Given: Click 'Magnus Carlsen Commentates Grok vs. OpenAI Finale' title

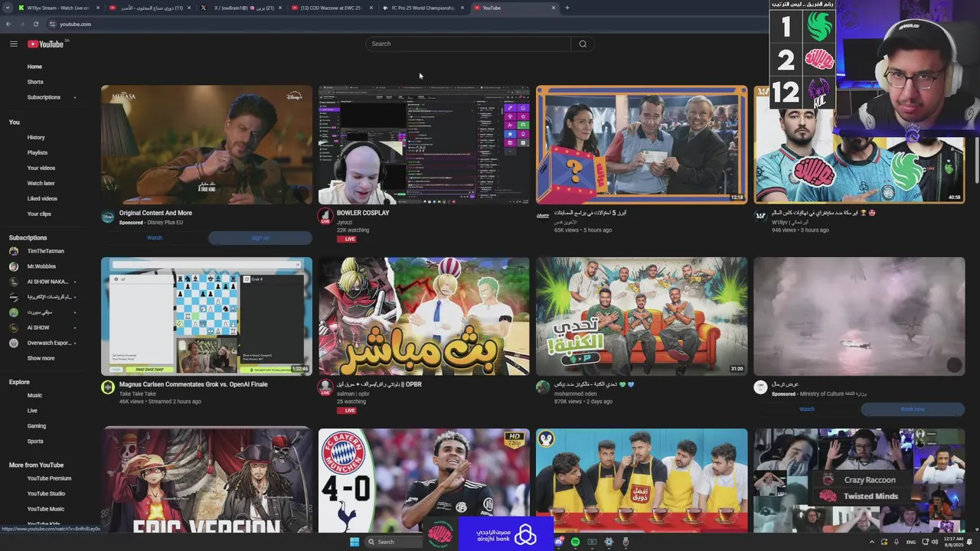Looking at the screenshot, I should (194, 384).
